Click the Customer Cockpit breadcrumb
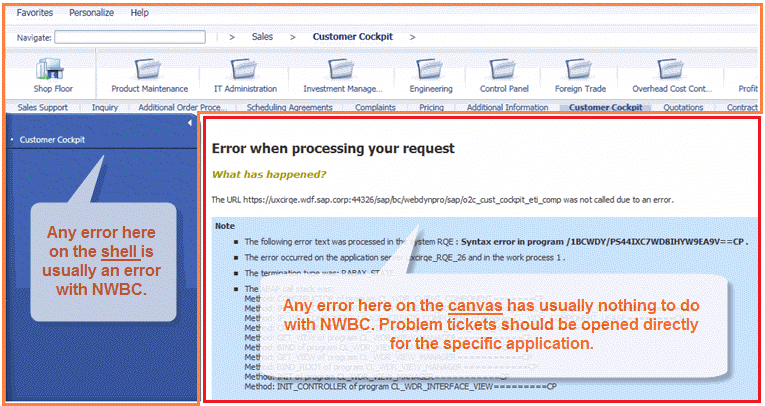The height and width of the screenshot is (406, 765). point(353,37)
